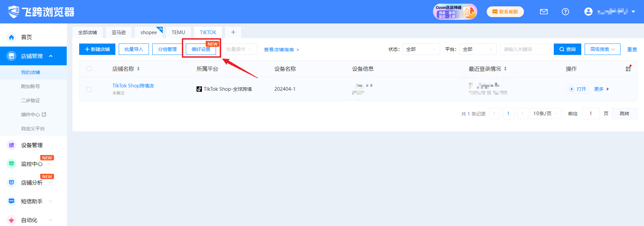
Task: Open the status filter dropdown
Action: [x=421, y=49]
